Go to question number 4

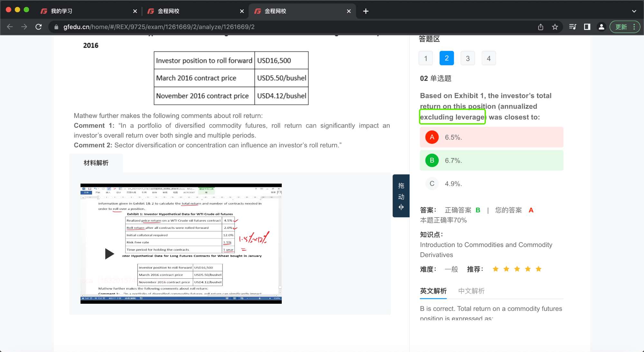coord(488,58)
